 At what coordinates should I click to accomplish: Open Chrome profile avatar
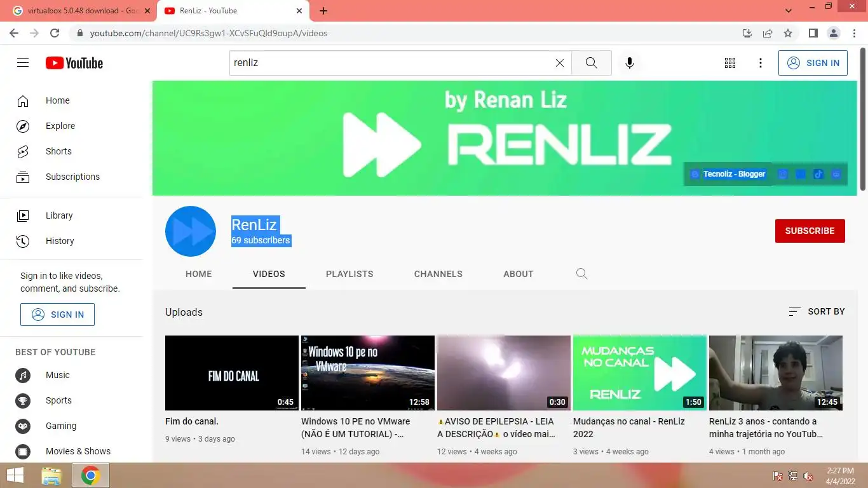click(x=834, y=33)
